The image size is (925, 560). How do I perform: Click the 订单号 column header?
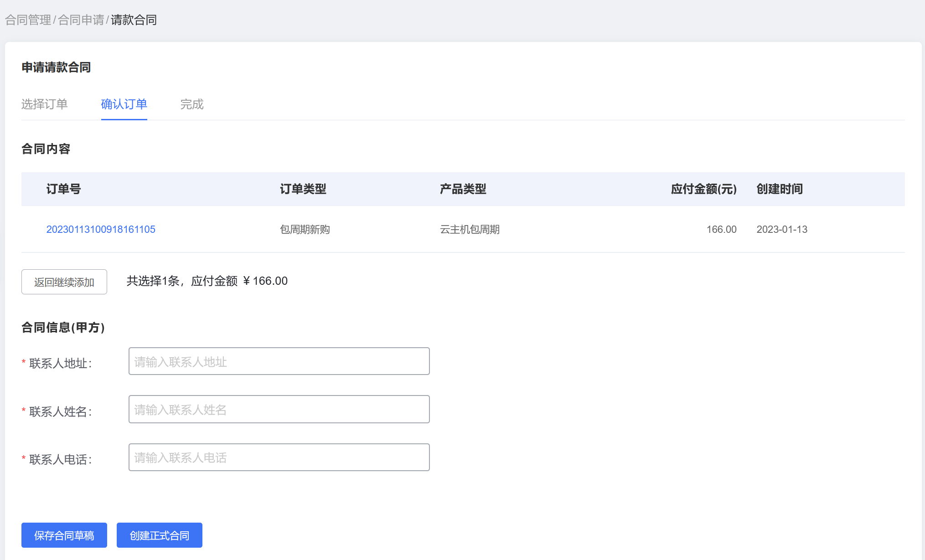point(63,189)
